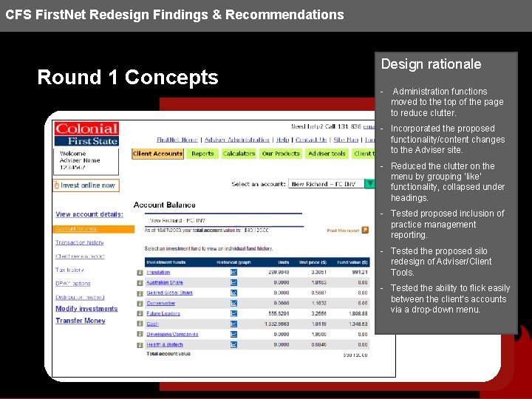Open BPAY options in the sidebar
The image size is (532, 399).
(73, 283)
